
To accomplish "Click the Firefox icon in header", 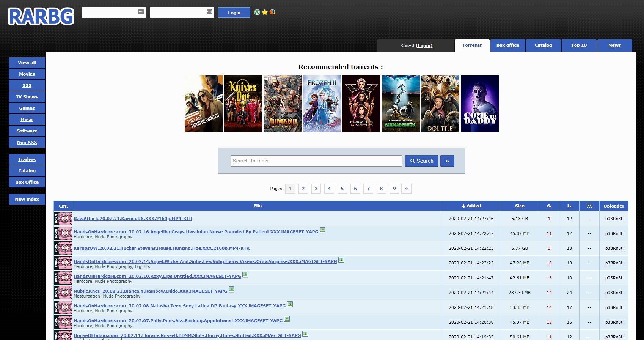I will click(x=272, y=12).
